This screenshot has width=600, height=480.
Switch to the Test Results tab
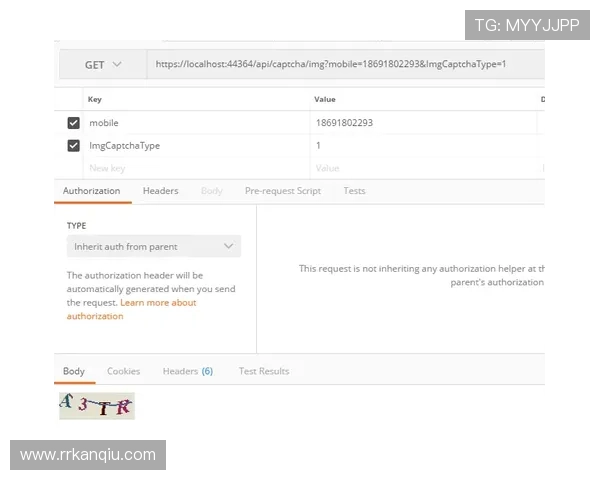tap(264, 371)
